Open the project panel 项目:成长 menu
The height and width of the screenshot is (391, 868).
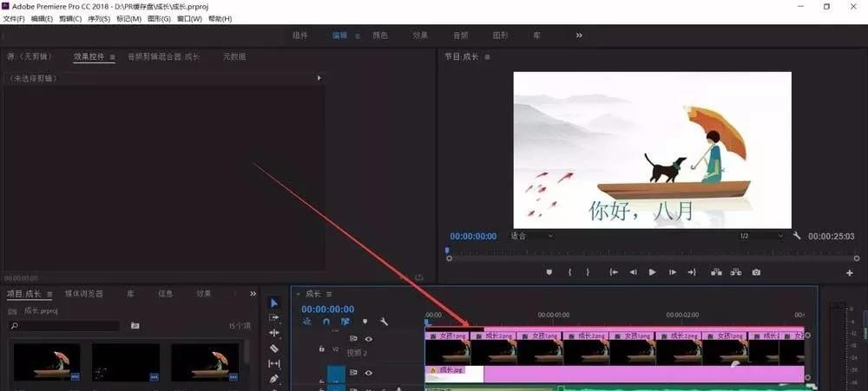[x=49, y=294]
